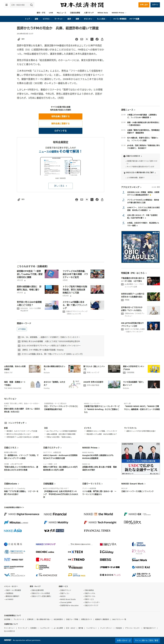Open the 日経XTREND logo link
This screenshot has height=644, width=164.
(76, 560)
